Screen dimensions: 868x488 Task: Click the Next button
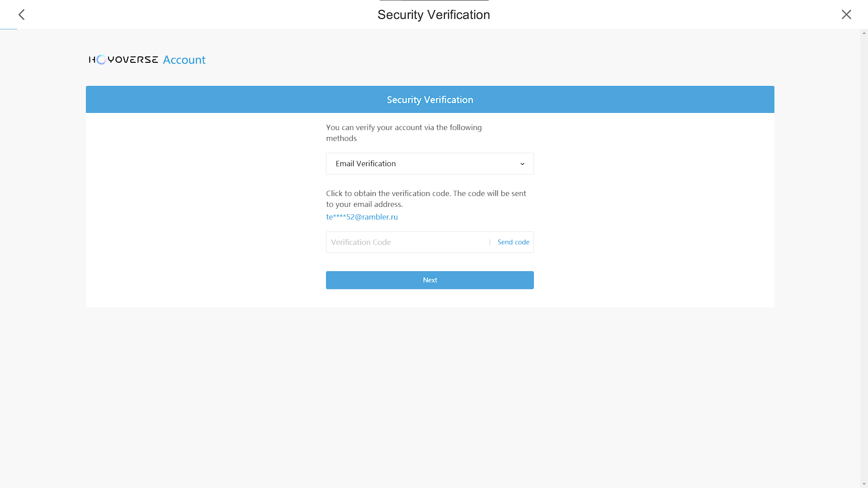click(x=429, y=280)
